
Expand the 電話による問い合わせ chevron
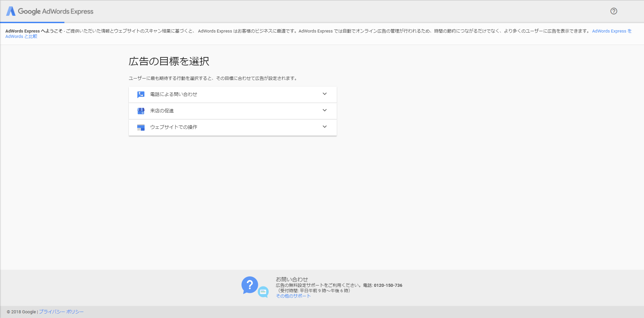[x=325, y=94]
